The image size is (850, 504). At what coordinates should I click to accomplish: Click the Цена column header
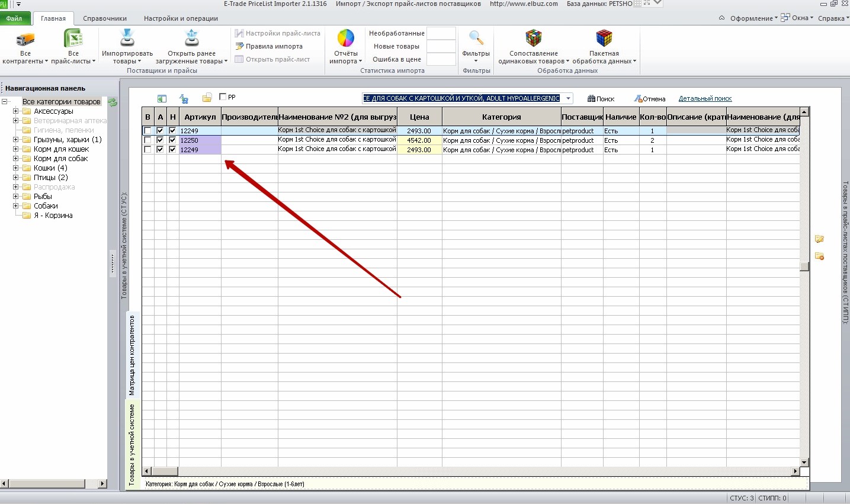coord(419,117)
